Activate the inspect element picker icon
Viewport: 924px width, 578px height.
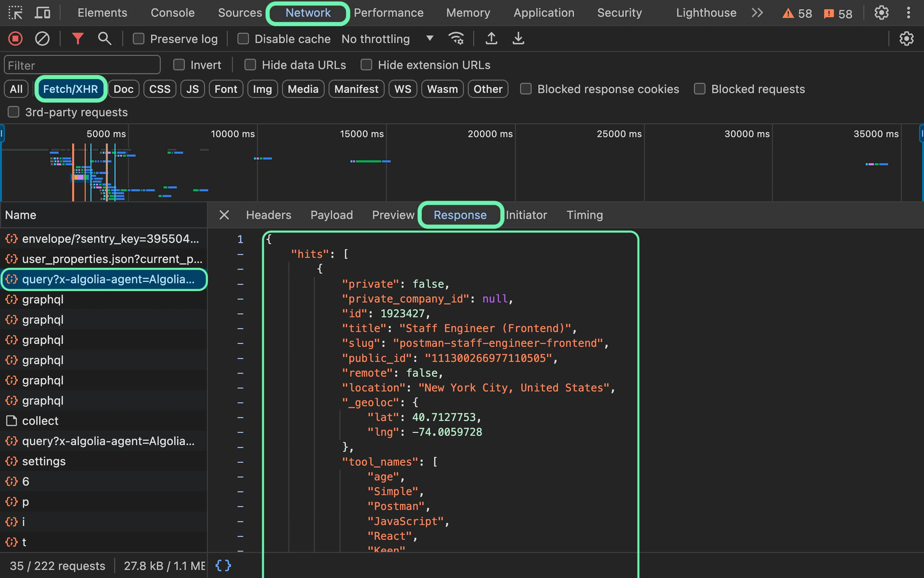(x=15, y=13)
